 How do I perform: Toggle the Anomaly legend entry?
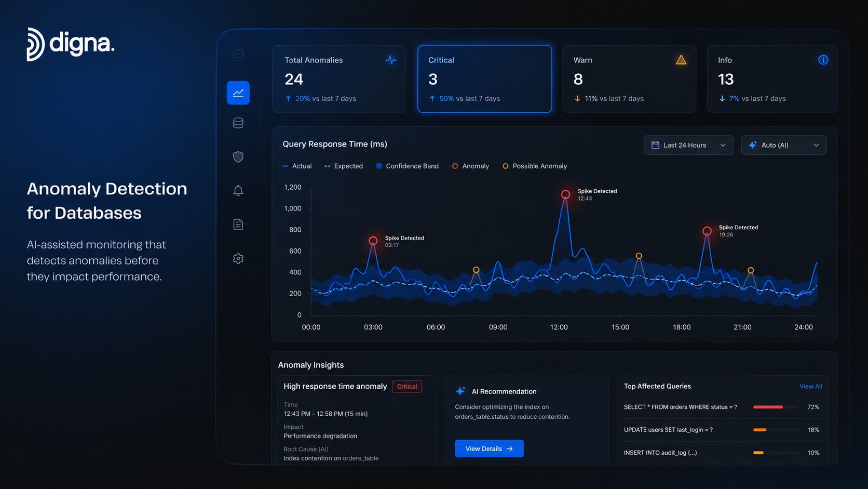[470, 166]
